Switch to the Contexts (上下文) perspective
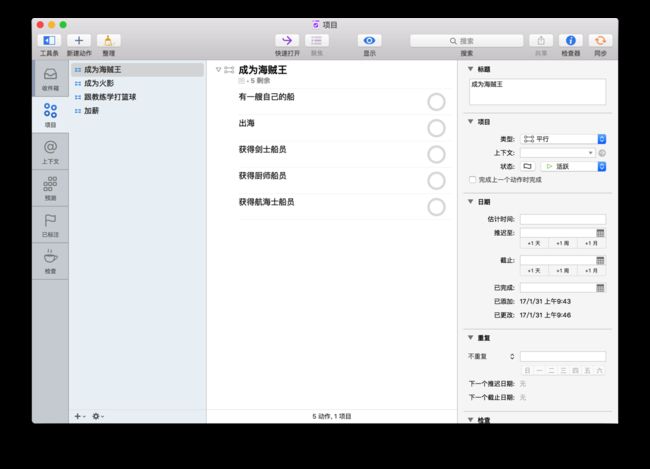Viewport: 650px width, 469px height. point(50,151)
